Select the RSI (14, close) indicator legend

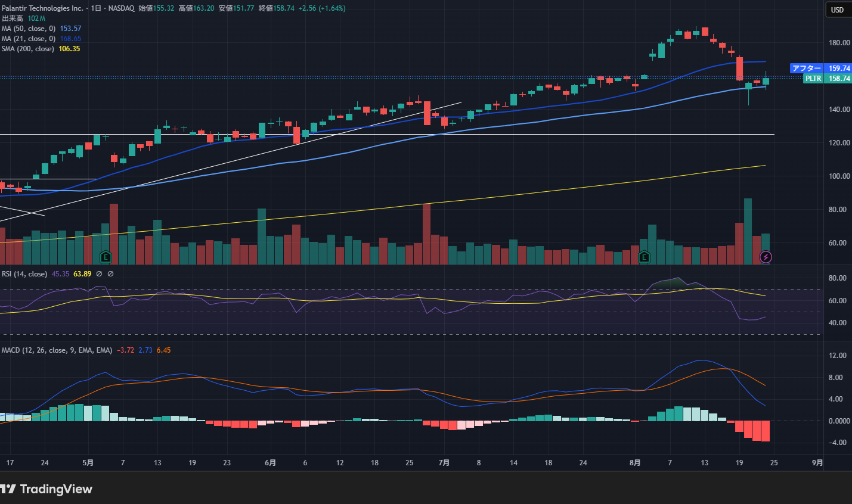[24, 274]
